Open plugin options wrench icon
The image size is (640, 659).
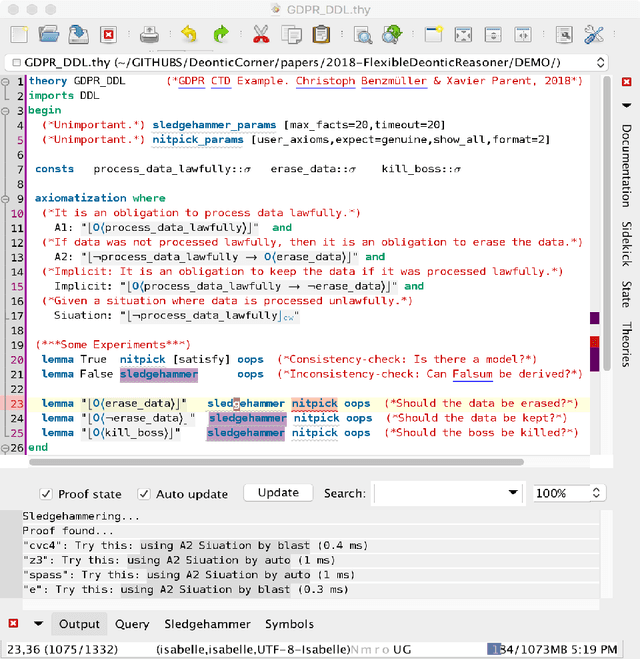click(x=593, y=35)
